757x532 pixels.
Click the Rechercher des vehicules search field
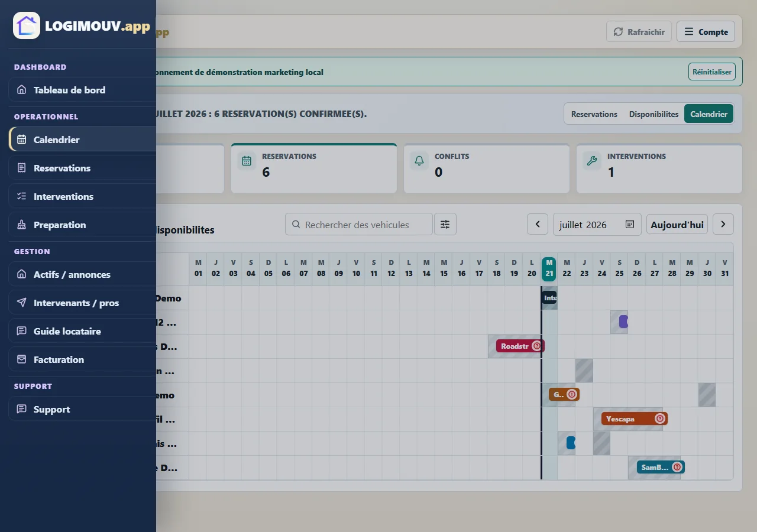pyautogui.click(x=359, y=225)
